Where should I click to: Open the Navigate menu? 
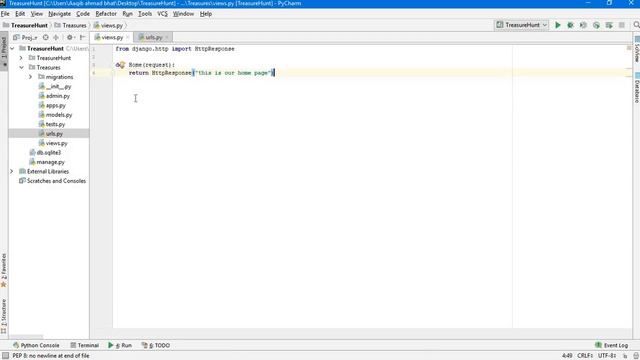(x=60, y=14)
